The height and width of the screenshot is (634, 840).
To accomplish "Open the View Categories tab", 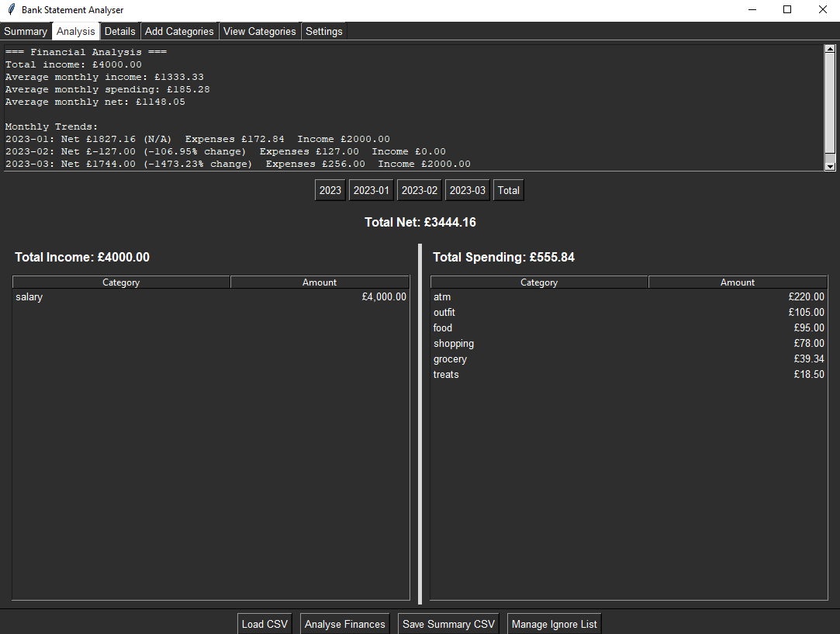I will (260, 32).
